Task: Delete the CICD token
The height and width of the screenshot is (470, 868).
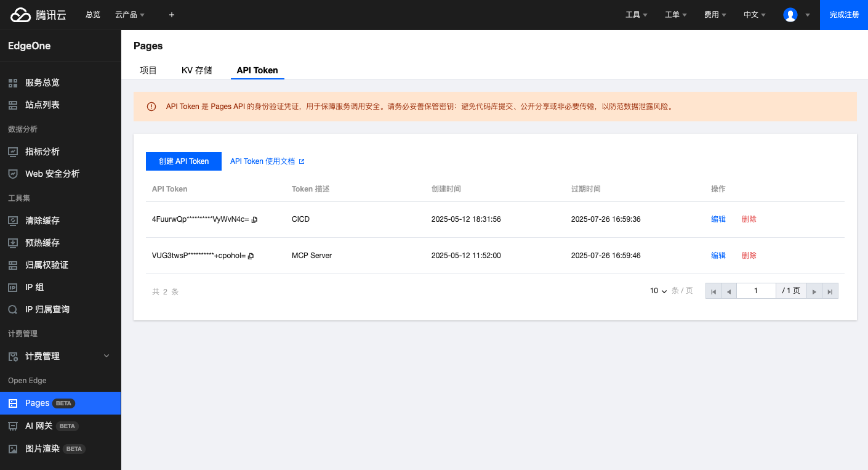Action: point(749,219)
